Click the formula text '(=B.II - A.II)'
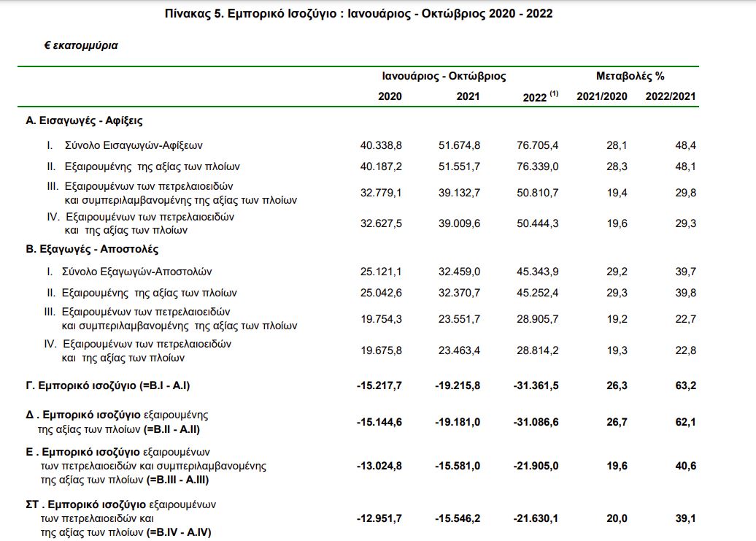 coord(171,429)
